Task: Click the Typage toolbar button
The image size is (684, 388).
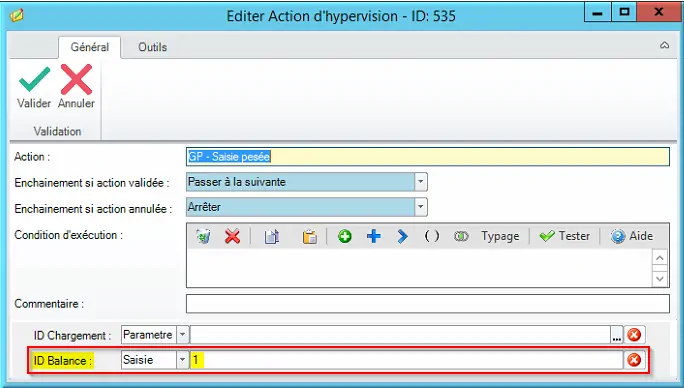Action: [x=500, y=236]
